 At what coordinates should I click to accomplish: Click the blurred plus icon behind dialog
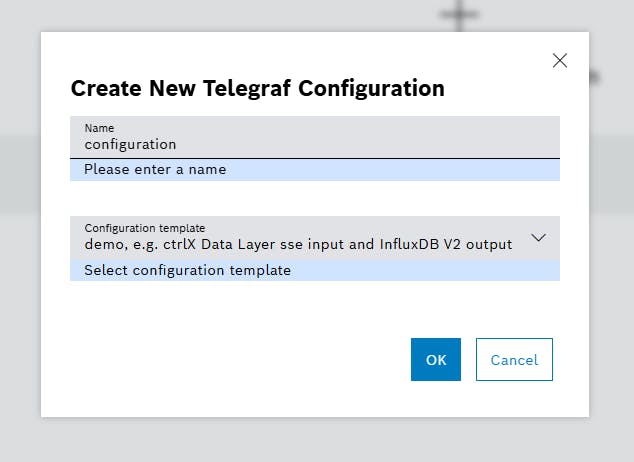[x=459, y=15]
